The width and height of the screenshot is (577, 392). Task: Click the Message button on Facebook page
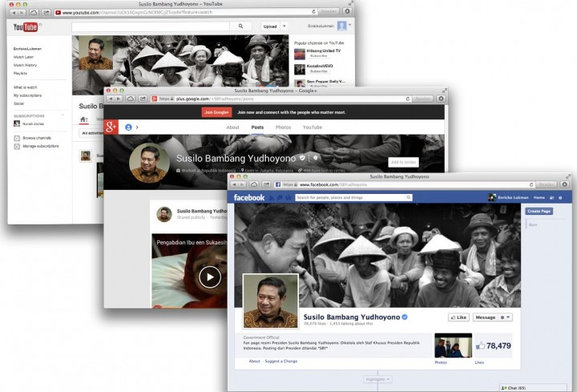coord(486,317)
